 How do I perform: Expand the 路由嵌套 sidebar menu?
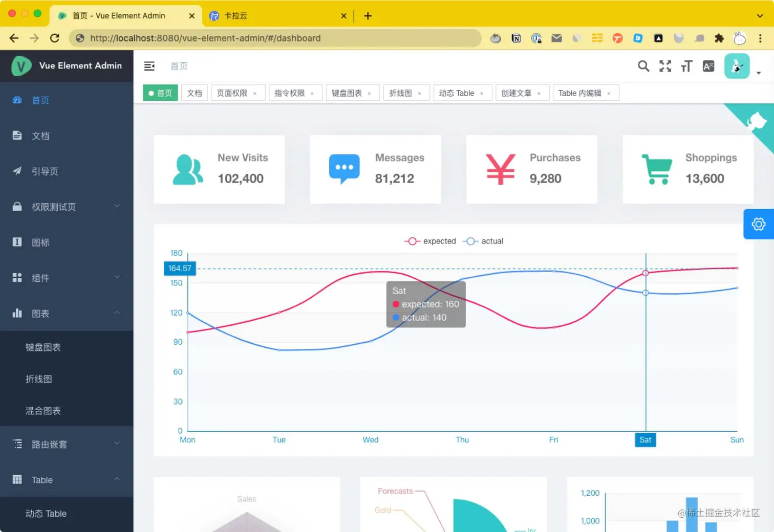point(67,444)
